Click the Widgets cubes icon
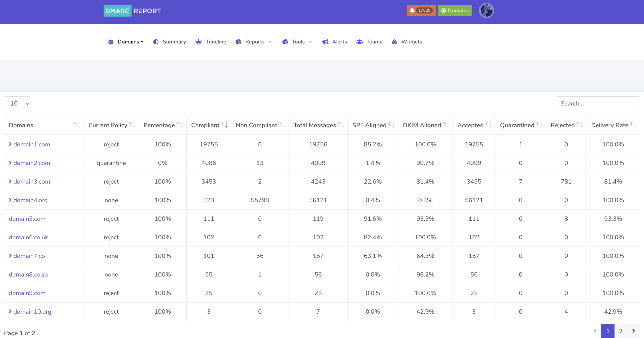 click(394, 42)
